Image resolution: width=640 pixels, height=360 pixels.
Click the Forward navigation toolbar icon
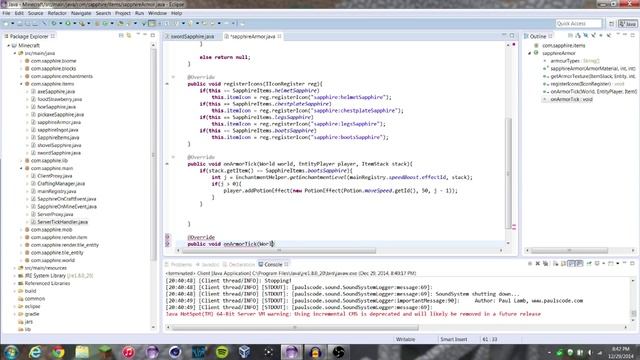(226, 23)
